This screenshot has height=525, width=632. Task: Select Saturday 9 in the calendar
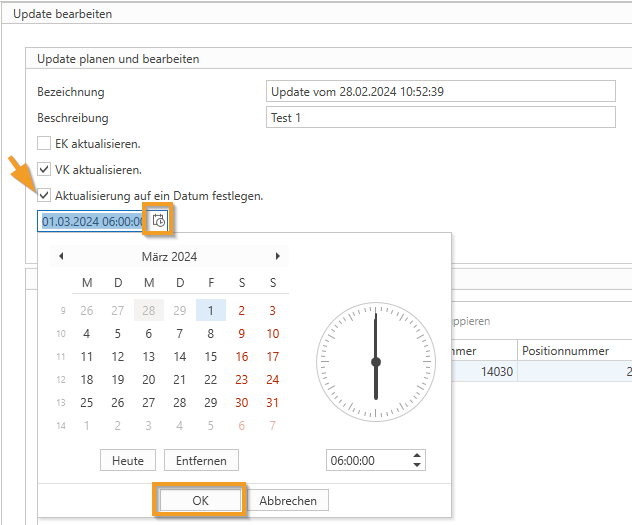[241, 334]
